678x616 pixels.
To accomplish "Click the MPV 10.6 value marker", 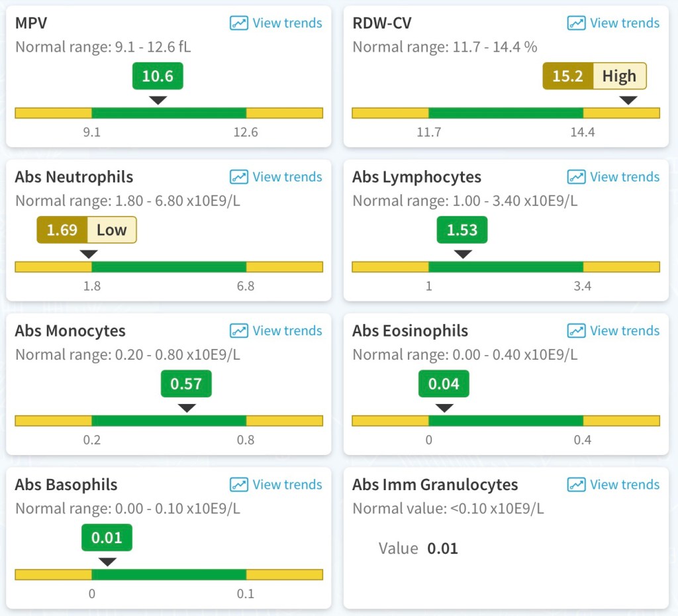I will [x=158, y=76].
